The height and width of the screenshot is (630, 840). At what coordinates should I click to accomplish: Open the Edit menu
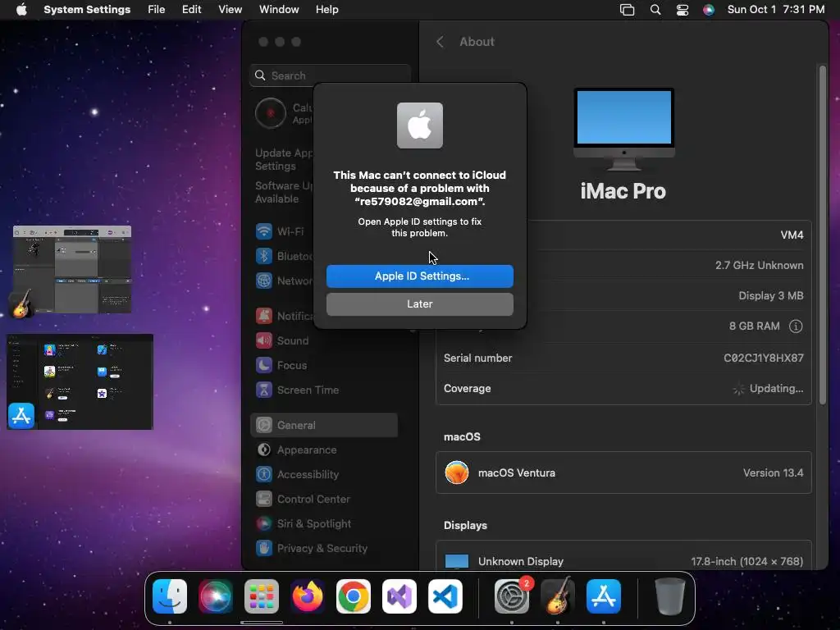click(x=191, y=10)
